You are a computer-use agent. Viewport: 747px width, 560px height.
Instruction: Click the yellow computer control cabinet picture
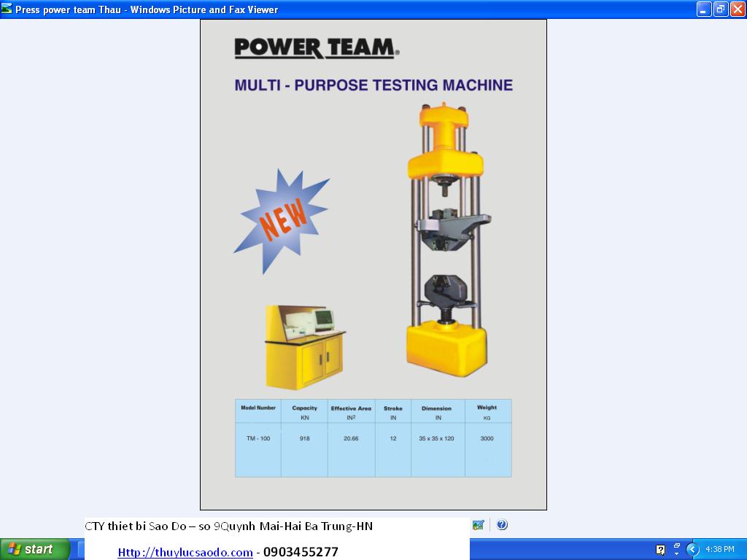click(305, 346)
